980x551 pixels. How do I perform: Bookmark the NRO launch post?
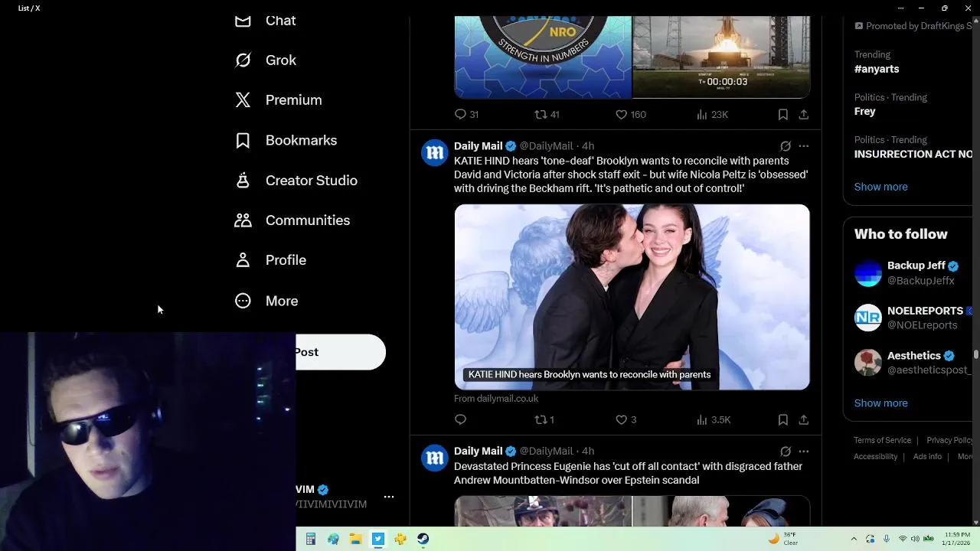click(782, 114)
